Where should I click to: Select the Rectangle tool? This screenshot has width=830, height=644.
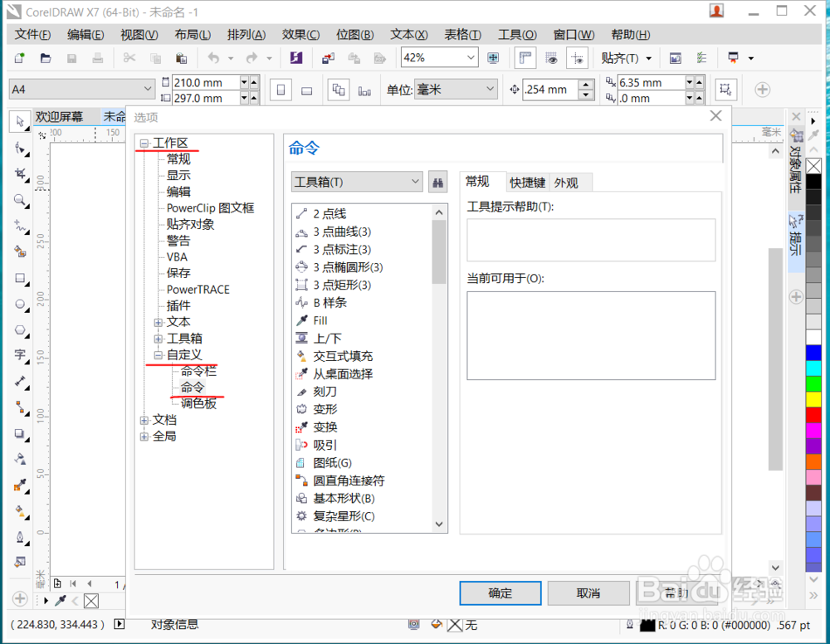coord(20,278)
